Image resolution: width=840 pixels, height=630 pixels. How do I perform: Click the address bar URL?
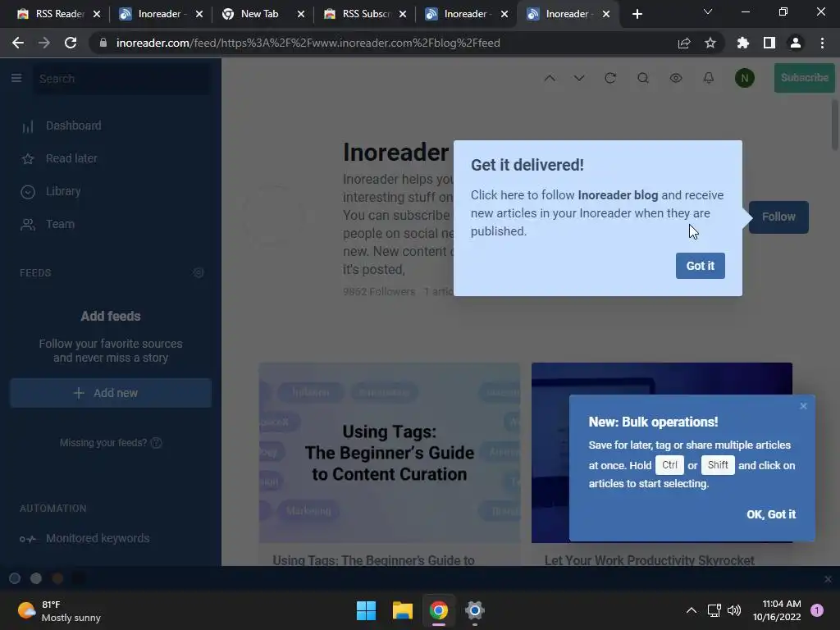(308, 43)
